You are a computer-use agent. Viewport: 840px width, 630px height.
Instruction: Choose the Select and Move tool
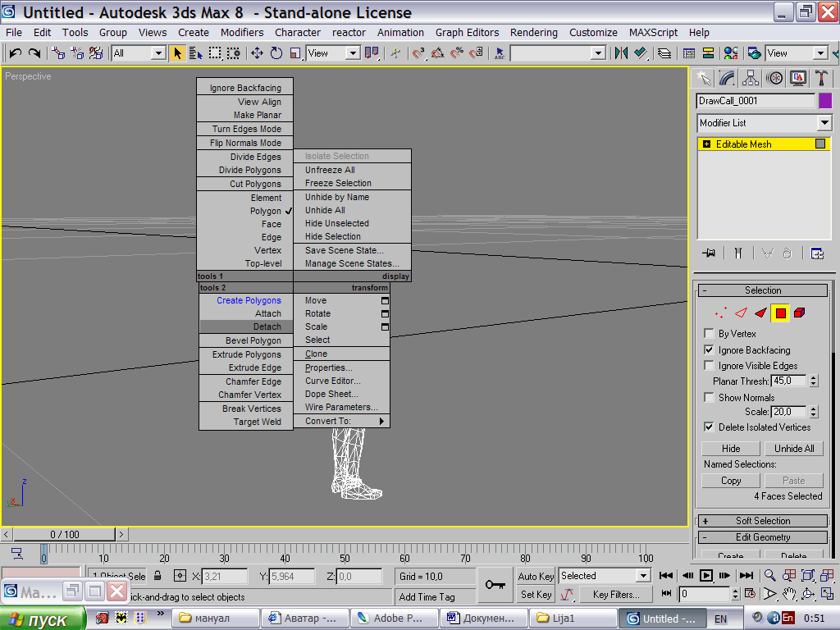pos(257,53)
